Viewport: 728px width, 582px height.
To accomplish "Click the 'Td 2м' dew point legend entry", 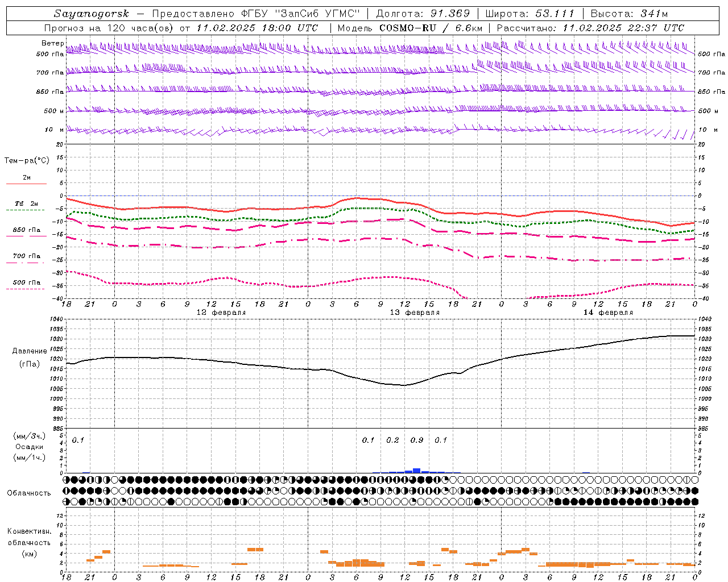I will pos(26,203).
